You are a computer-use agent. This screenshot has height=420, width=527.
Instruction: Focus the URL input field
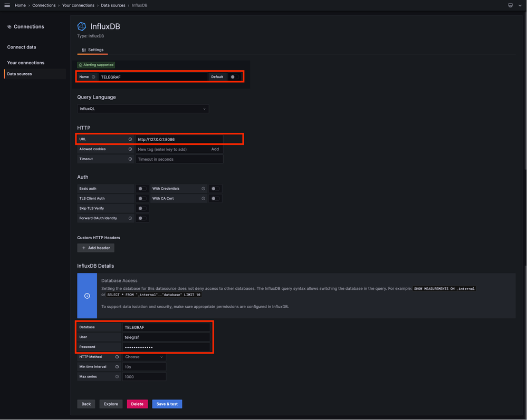click(x=179, y=139)
